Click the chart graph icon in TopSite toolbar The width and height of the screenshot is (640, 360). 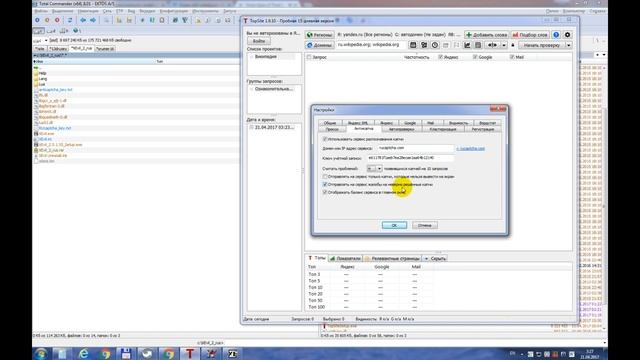467,45
